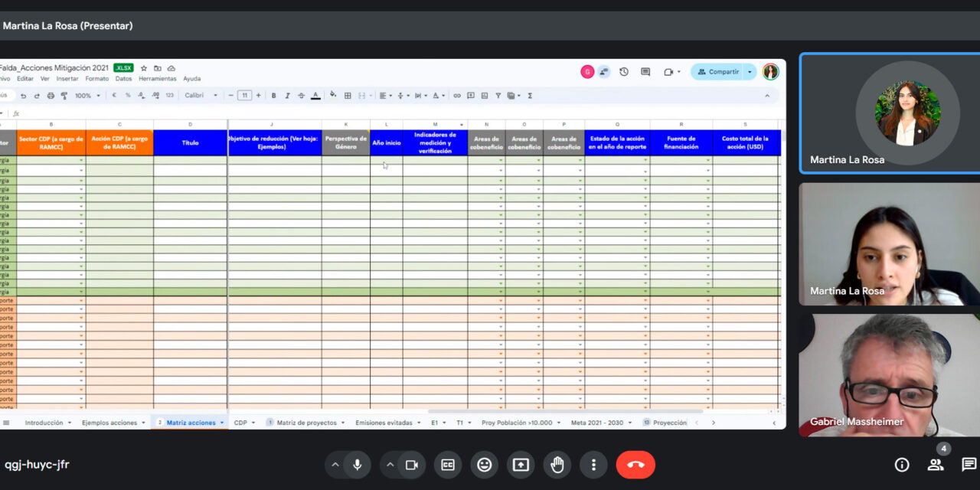This screenshot has height=490, width=980.
Task: Open the emoji reactions button
Action: click(484, 465)
